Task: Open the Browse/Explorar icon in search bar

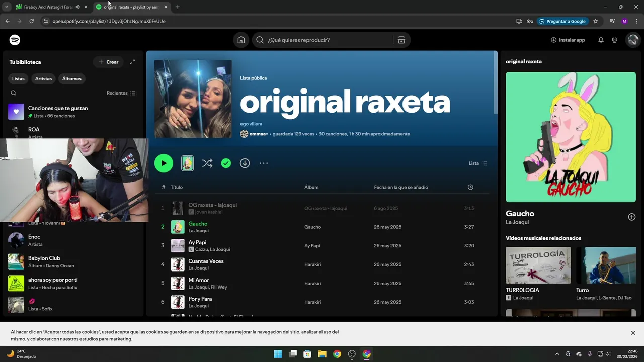Action: (x=401, y=40)
